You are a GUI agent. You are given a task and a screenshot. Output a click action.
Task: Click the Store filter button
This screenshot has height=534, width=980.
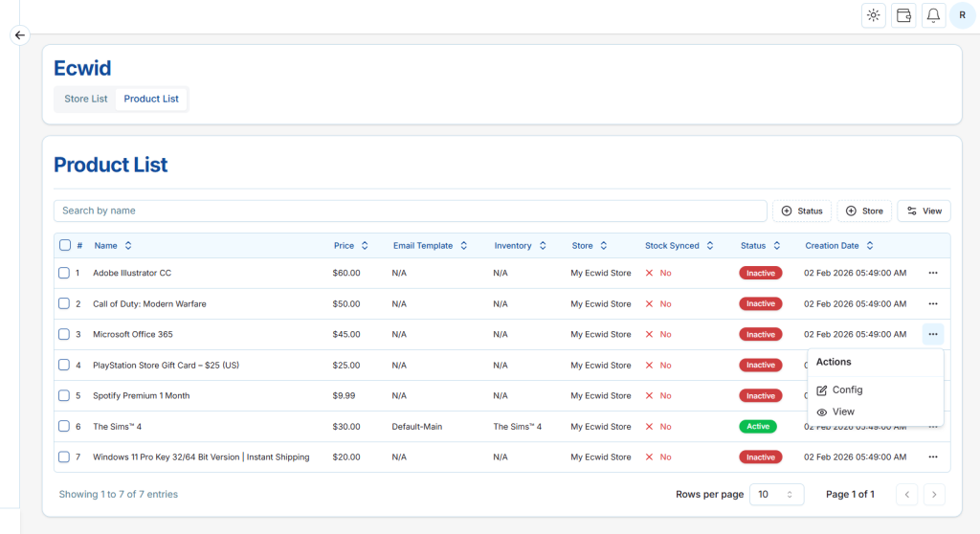point(864,211)
